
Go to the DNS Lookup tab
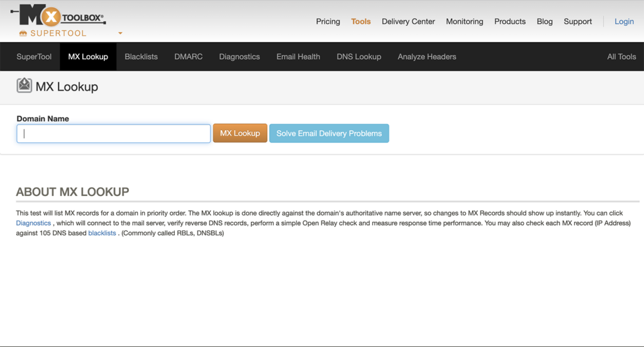(358, 57)
